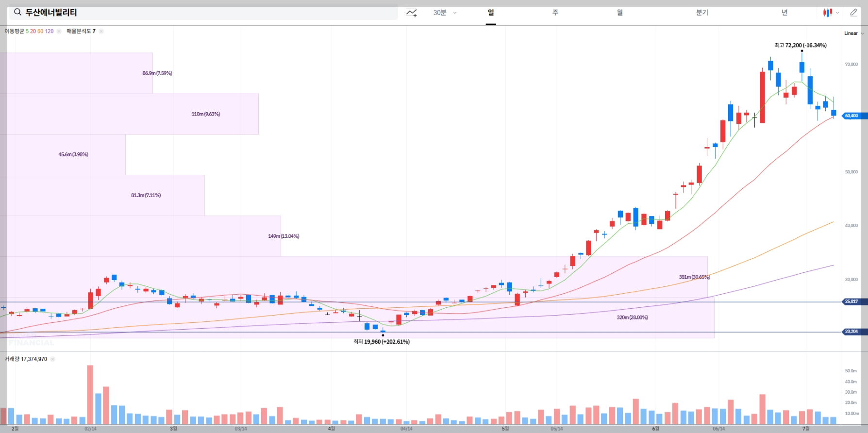Switch to the 주 weekly tab
Image resolution: width=868 pixels, height=433 pixels.
click(x=555, y=13)
